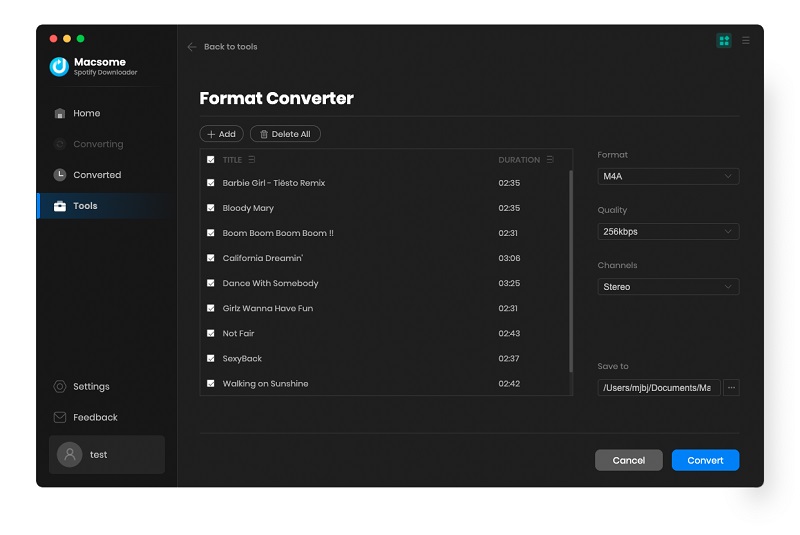Click the Feedback envelope icon
This screenshot has height=535, width=800.
[60, 417]
